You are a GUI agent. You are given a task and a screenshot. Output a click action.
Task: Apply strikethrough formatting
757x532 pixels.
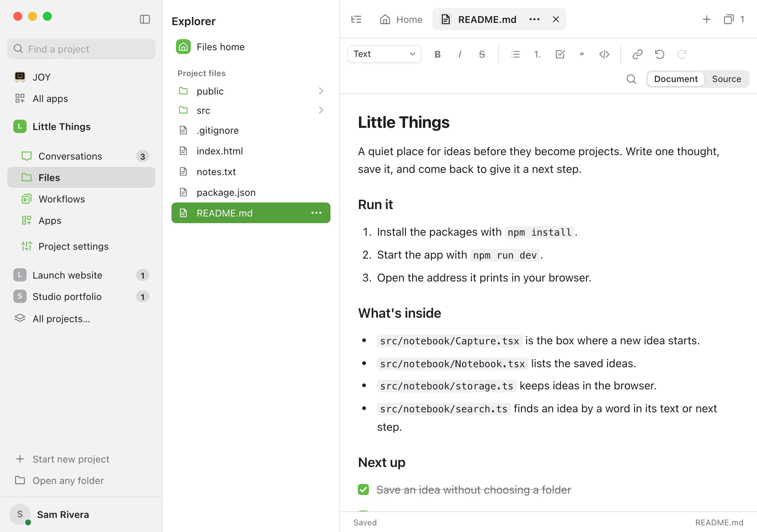click(x=482, y=54)
